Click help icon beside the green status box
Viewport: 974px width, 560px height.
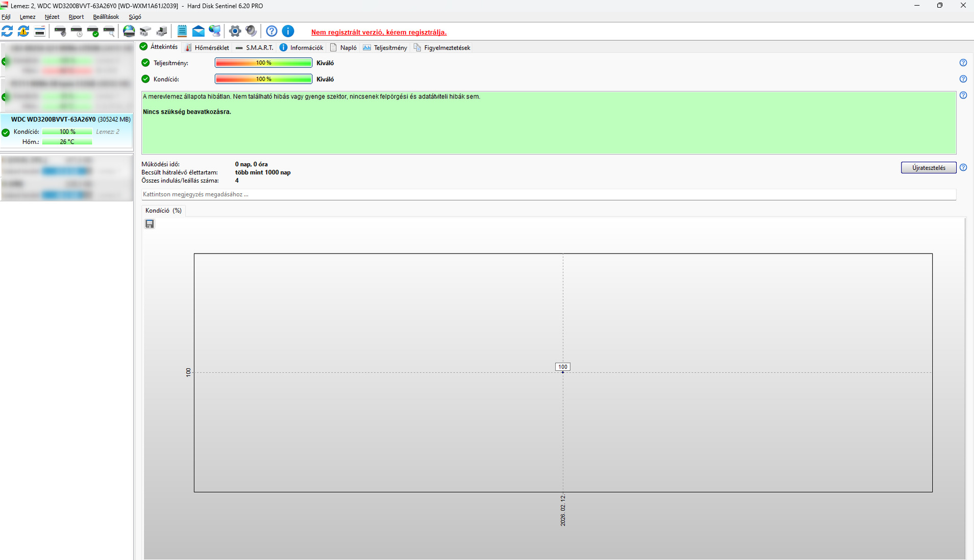(x=963, y=95)
